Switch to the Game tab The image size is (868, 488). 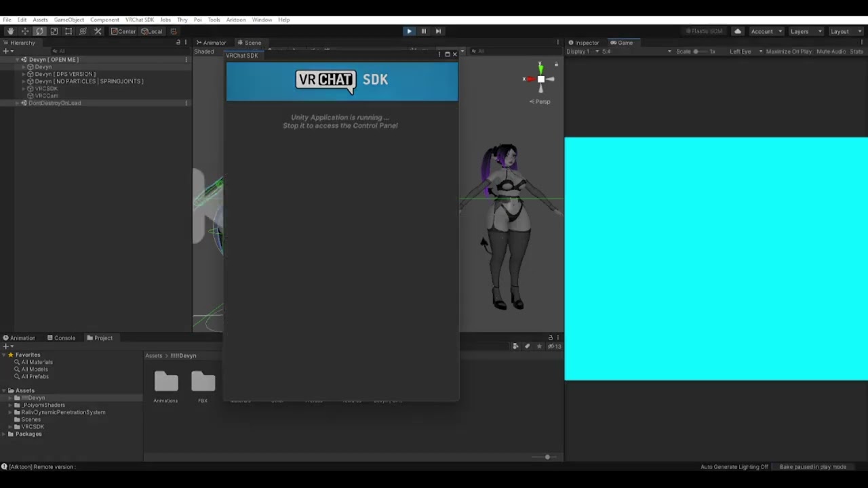(621, 43)
